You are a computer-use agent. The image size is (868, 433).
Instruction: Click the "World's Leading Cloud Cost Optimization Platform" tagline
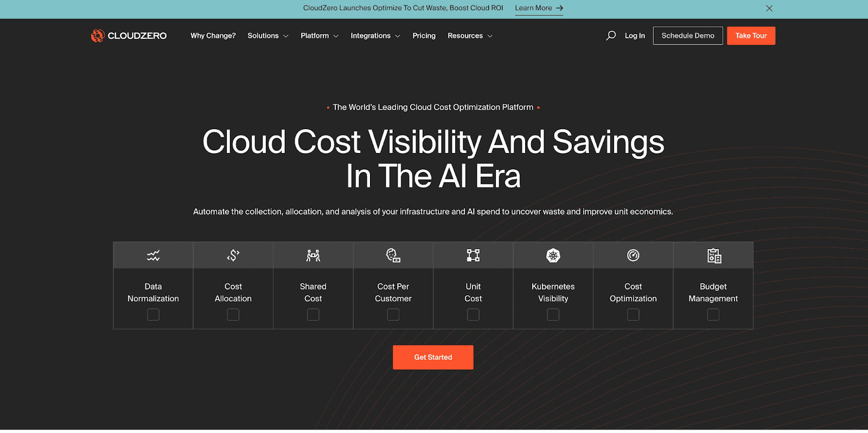(433, 107)
